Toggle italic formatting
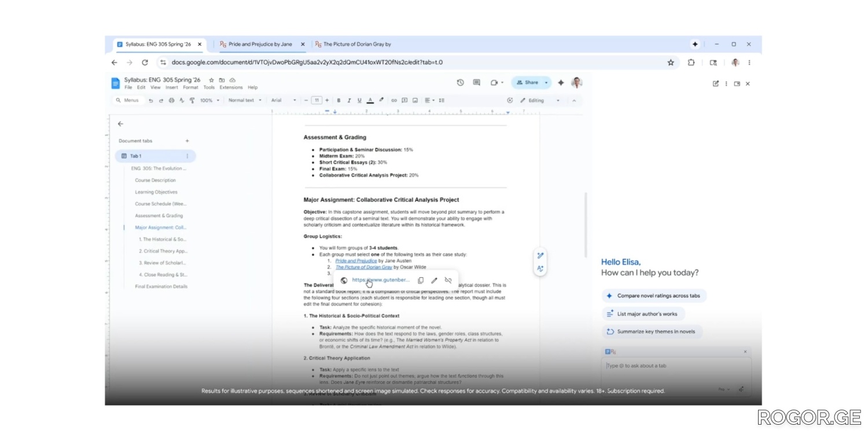Viewport: 868px width, 434px height. pos(349,101)
